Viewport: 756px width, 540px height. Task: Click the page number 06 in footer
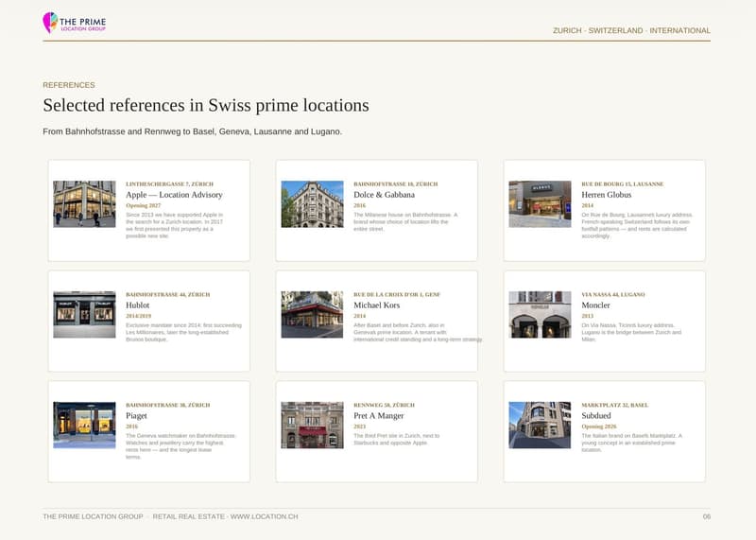click(707, 516)
